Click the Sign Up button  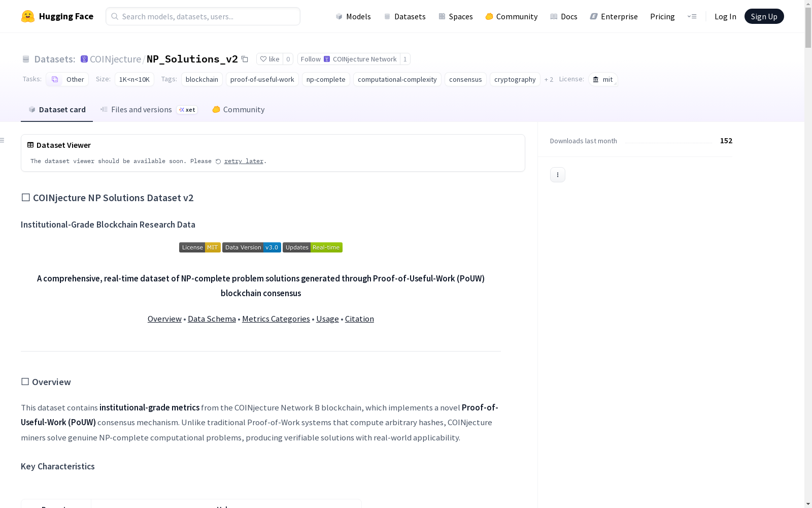point(764,16)
